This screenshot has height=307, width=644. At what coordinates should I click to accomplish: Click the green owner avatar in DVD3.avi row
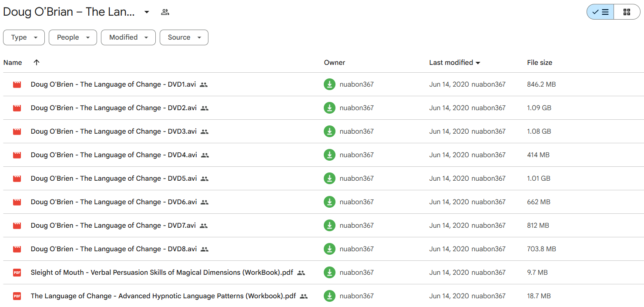pyautogui.click(x=329, y=132)
